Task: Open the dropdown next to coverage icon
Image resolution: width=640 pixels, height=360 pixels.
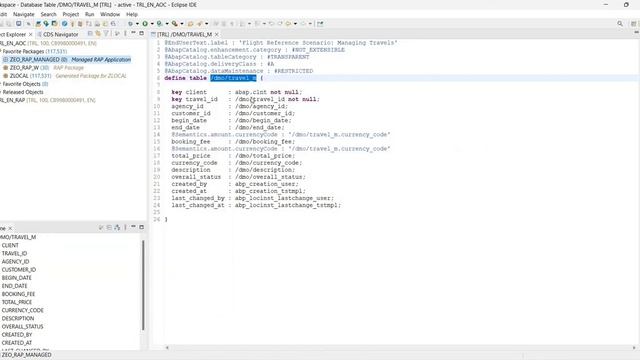Action: click(167, 24)
